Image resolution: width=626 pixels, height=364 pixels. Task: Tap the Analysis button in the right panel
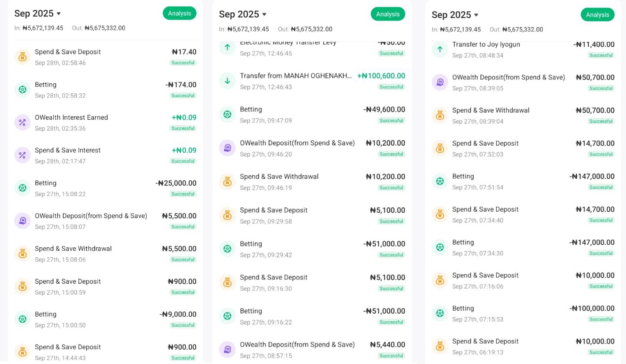point(597,15)
